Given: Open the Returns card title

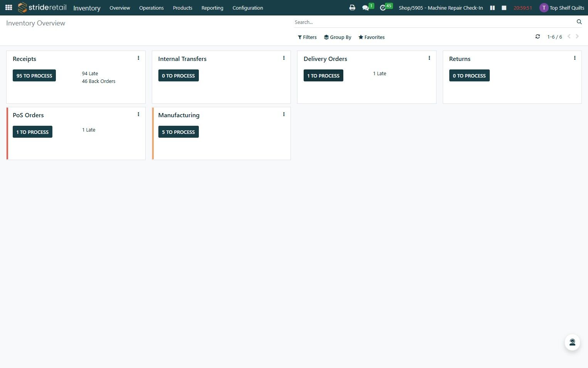Looking at the screenshot, I should point(460,59).
